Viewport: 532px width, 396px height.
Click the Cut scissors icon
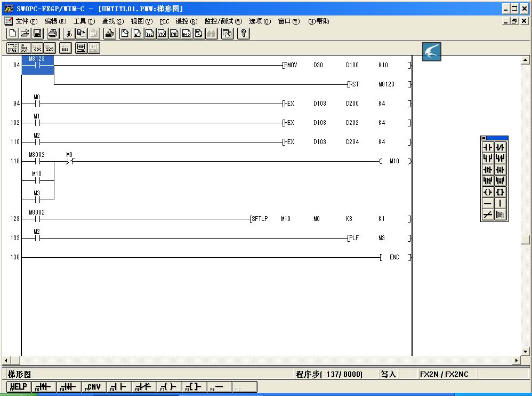point(68,34)
